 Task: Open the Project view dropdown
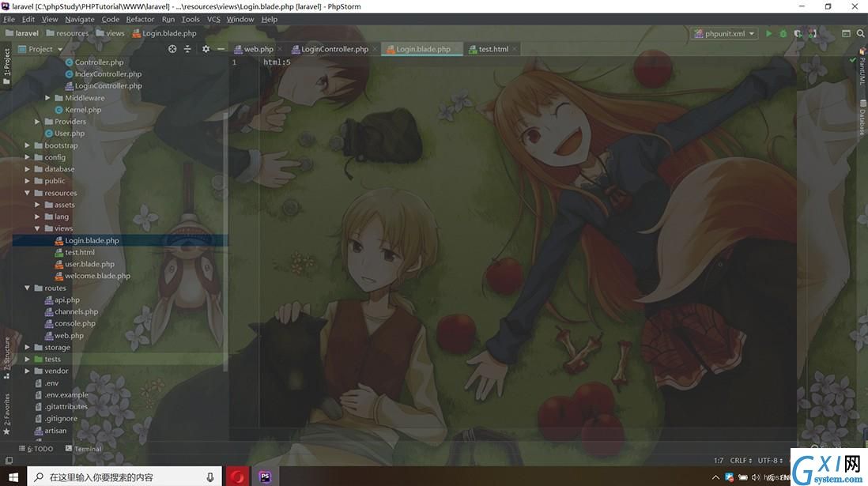coord(40,49)
